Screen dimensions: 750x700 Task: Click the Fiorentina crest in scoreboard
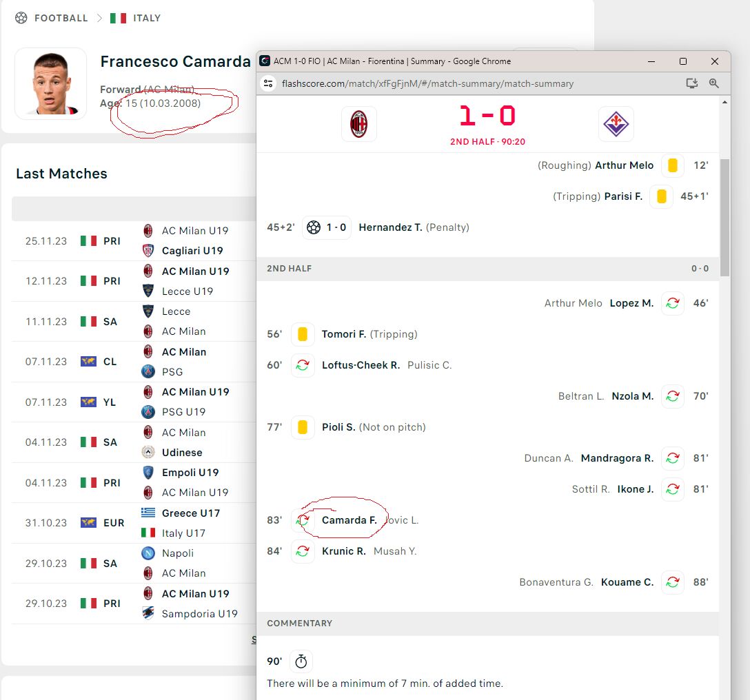coord(616,124)
